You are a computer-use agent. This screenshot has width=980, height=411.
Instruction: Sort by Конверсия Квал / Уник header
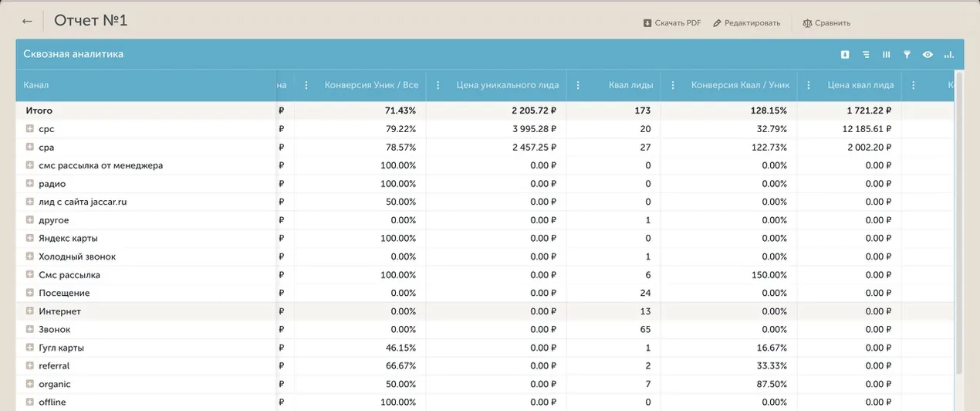point(740,86)
